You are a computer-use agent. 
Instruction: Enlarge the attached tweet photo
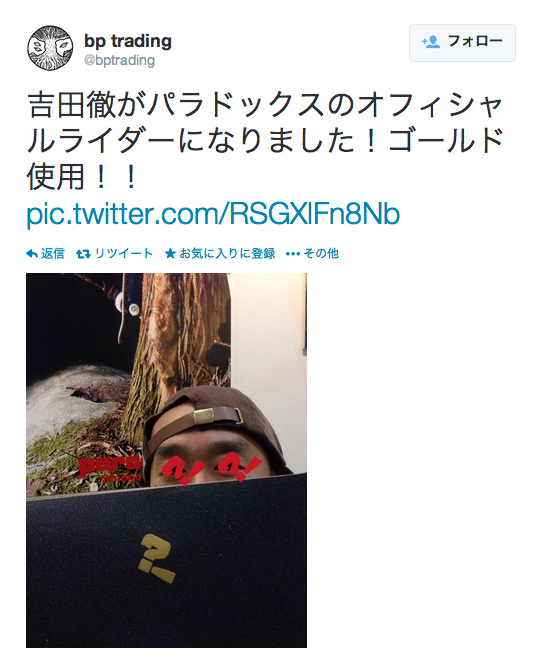coord(166,460)
